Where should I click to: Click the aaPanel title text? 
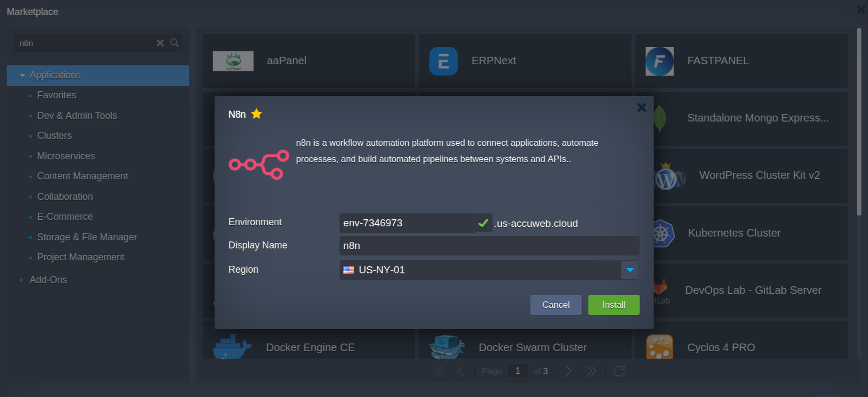coord(287,61)
